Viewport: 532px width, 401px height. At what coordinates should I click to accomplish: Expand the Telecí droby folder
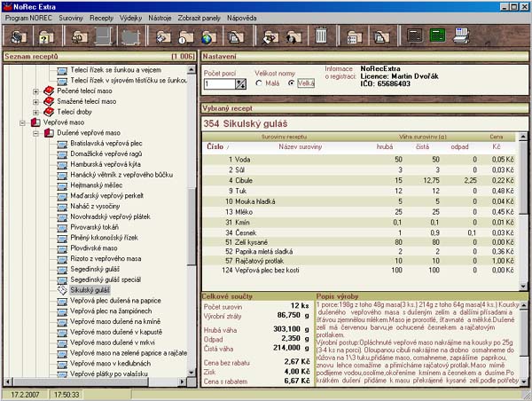pos(36,114)
